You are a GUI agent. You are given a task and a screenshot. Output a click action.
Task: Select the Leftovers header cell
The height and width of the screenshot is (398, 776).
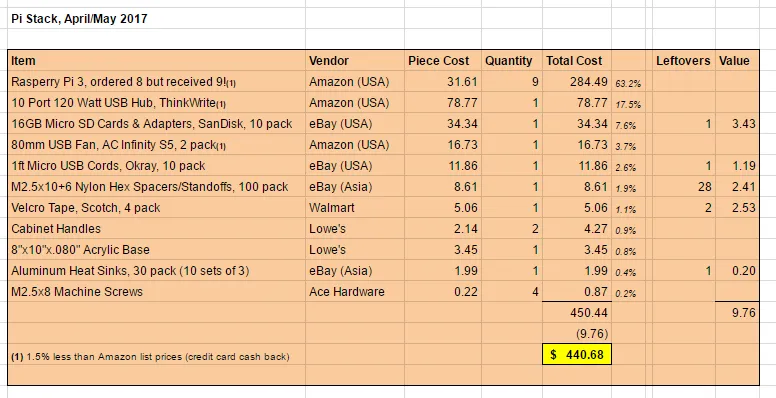(x=684, y=60)
